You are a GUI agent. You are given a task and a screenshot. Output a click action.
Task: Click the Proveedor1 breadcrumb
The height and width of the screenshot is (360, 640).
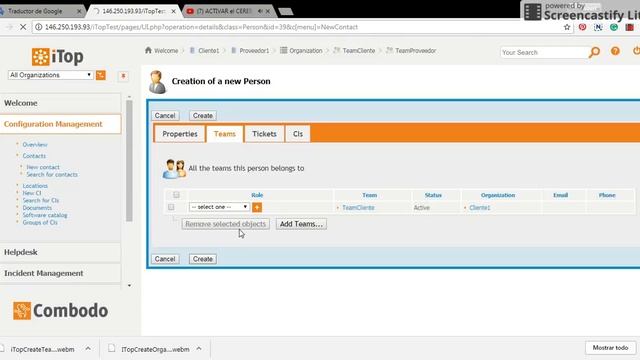coord(254,51)
